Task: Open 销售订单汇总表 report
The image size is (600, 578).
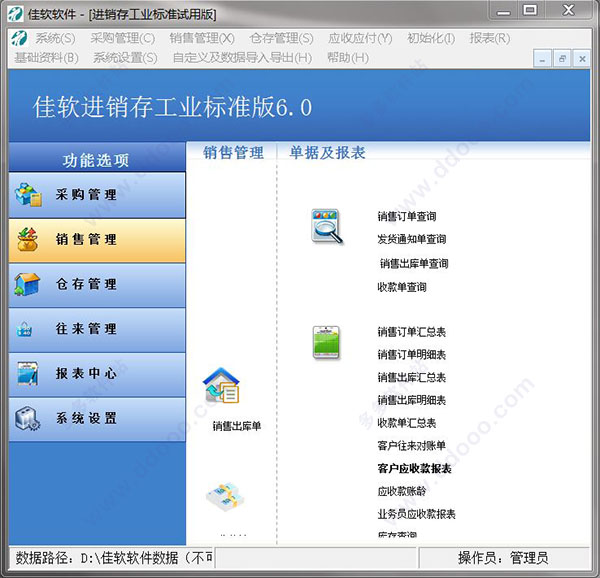Action: (x=412, y=332)
